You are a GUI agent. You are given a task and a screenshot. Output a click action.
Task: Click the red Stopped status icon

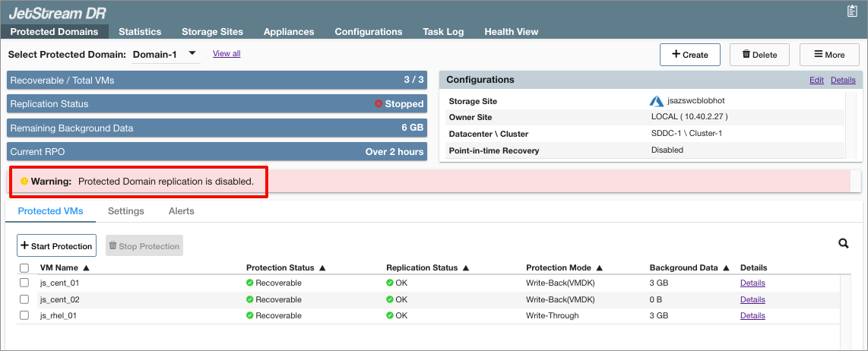(x=379, y=104)
